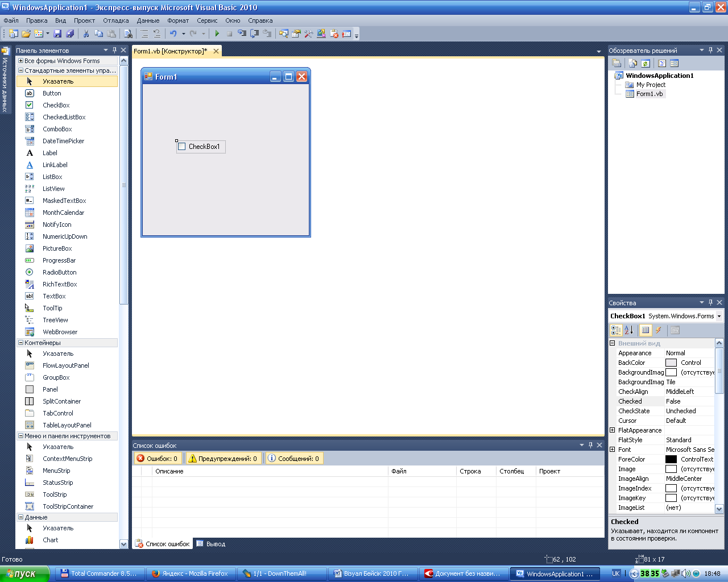
Task: Expand the FlatAppearance property node
Action: [613, 430]
